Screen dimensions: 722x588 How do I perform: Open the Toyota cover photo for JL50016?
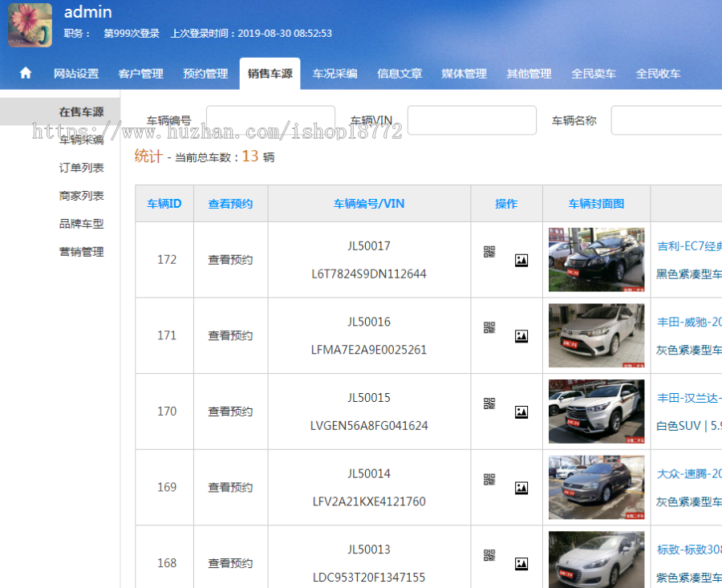[x=596, y=335]
